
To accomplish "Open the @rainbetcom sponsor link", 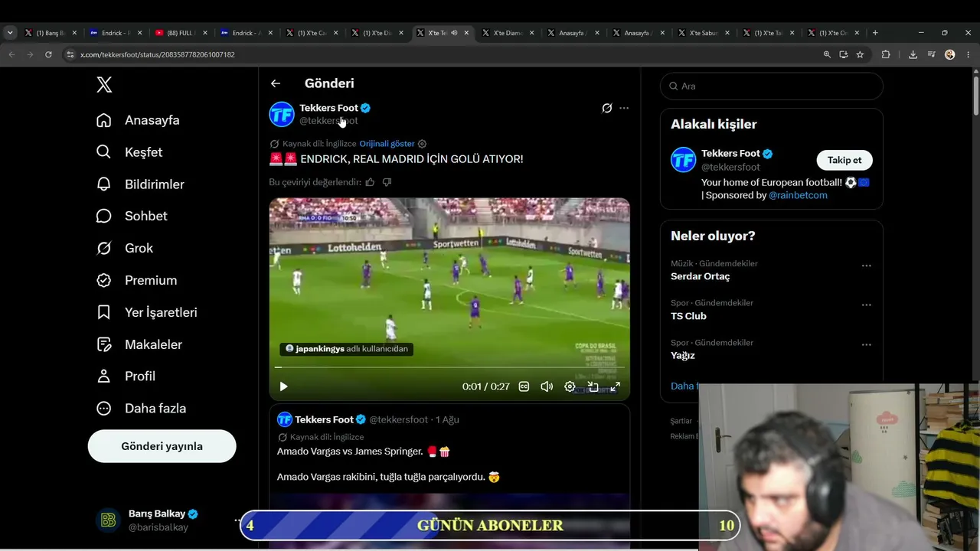I will [x=798, y=195].
